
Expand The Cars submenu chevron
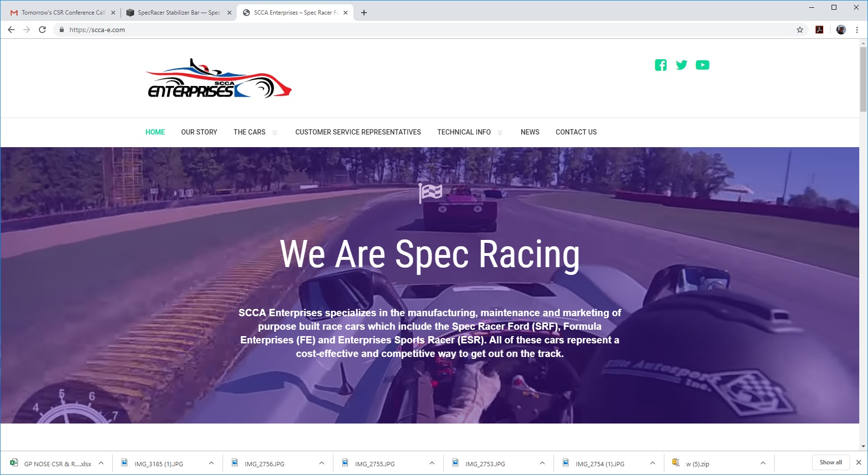pyautogui.click(x=275, y=133)
